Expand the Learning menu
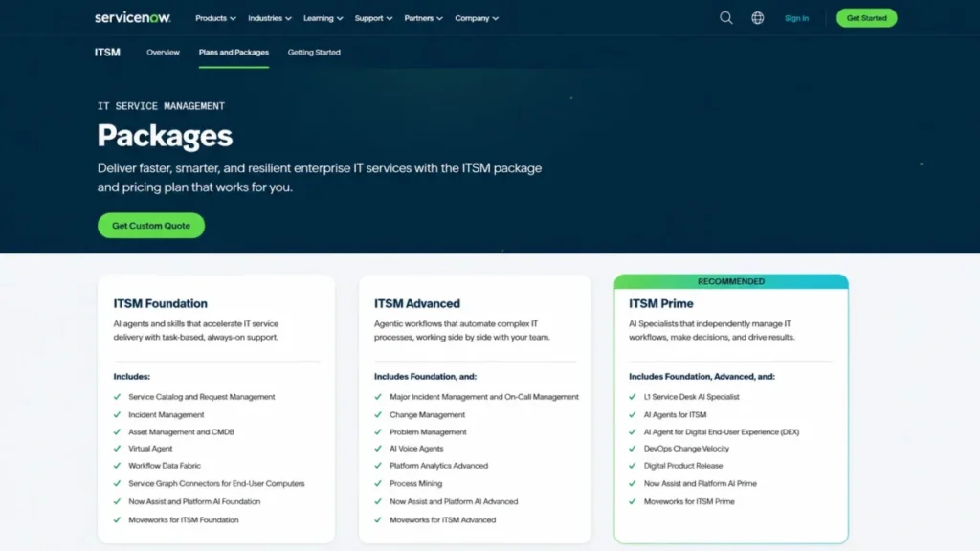 click(x=323, y=18)
